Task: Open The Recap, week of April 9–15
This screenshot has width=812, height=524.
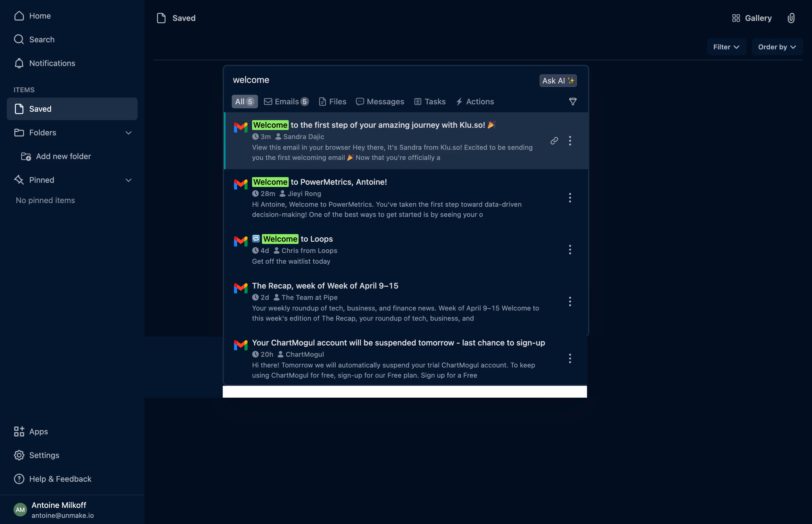Action: click(x=406, y=301)
